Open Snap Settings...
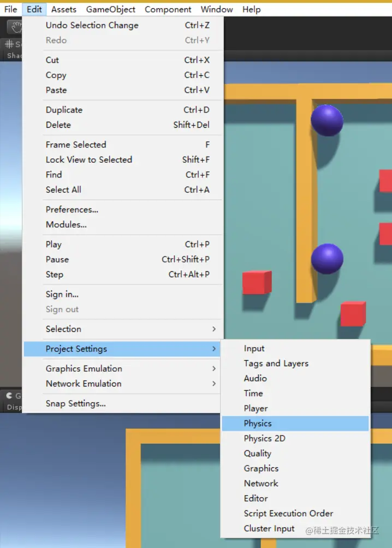The image size is (392, 548). point(122,403)
